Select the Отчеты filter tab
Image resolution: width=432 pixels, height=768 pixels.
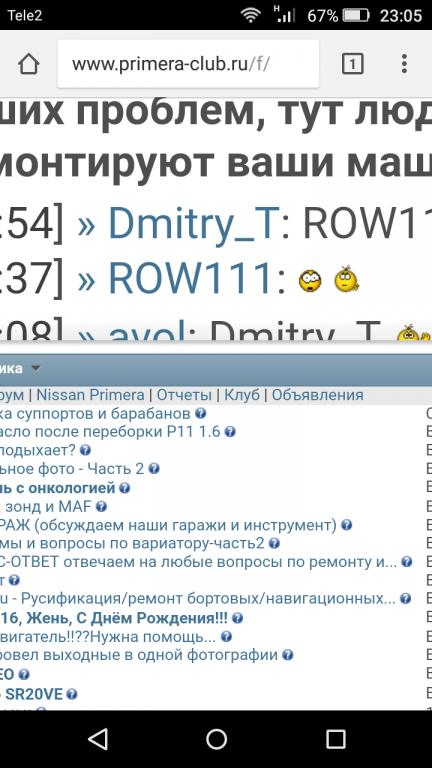pos(184,395)
